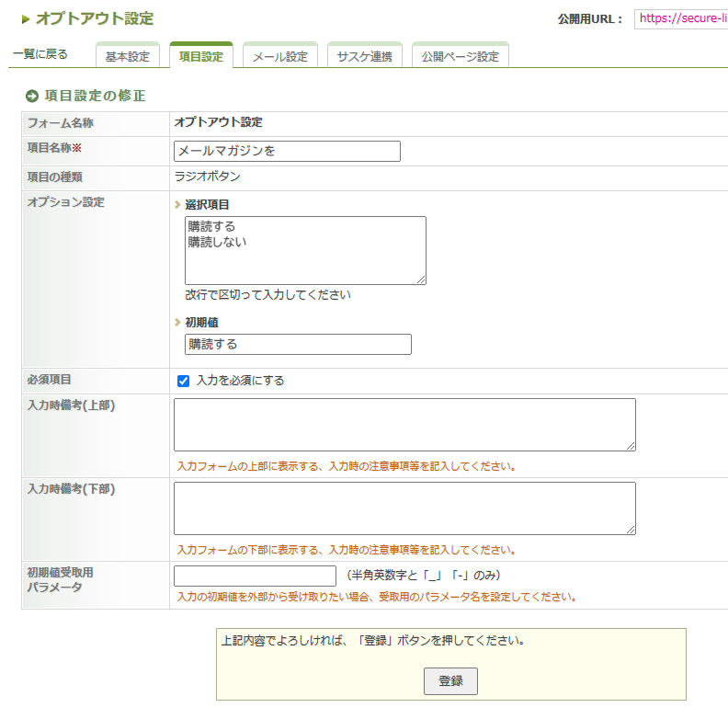Click the green arrow icon beside 項目設定の修正
Image resolution: width=728 pixels, height=719 pixels.
point(31,96)
